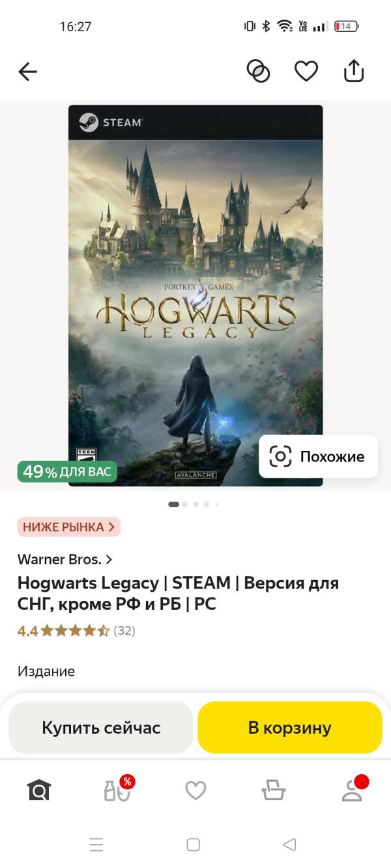This screenshot has height=868, width=391.
Task: Open the cart basket tab icon
Action: [274, 790]
